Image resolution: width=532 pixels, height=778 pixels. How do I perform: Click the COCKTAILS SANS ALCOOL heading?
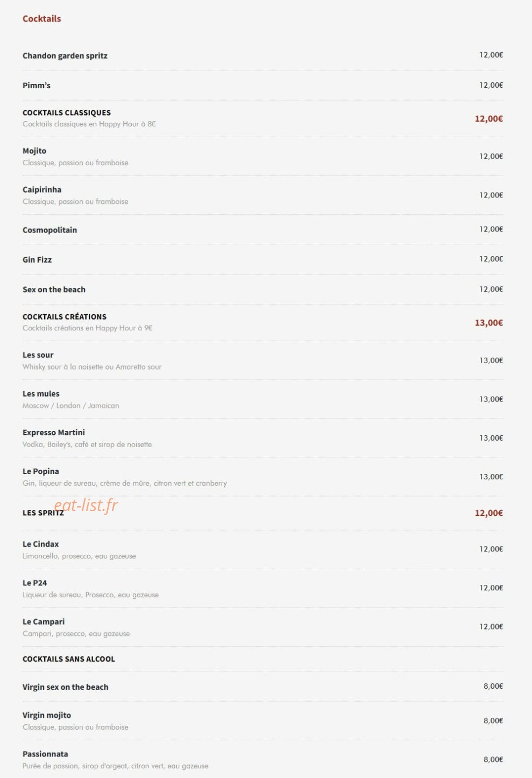click(x=69, y=659)
